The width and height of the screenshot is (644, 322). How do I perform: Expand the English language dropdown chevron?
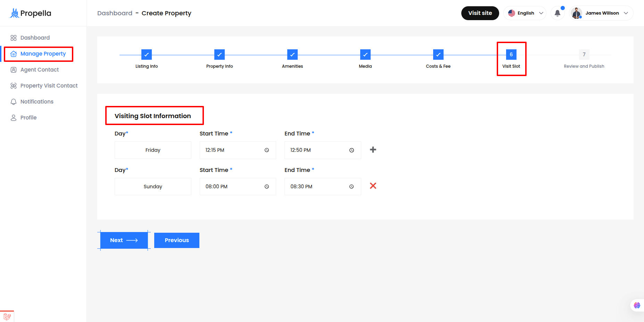pos(541,13)
